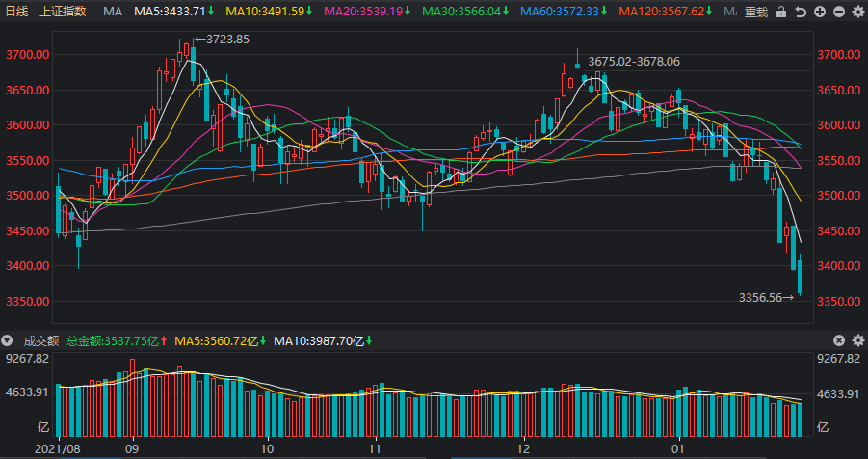Open main chart settings gear
Viewport: 868px width, 459px height.
pyautogui.click(x=858, y=12)
